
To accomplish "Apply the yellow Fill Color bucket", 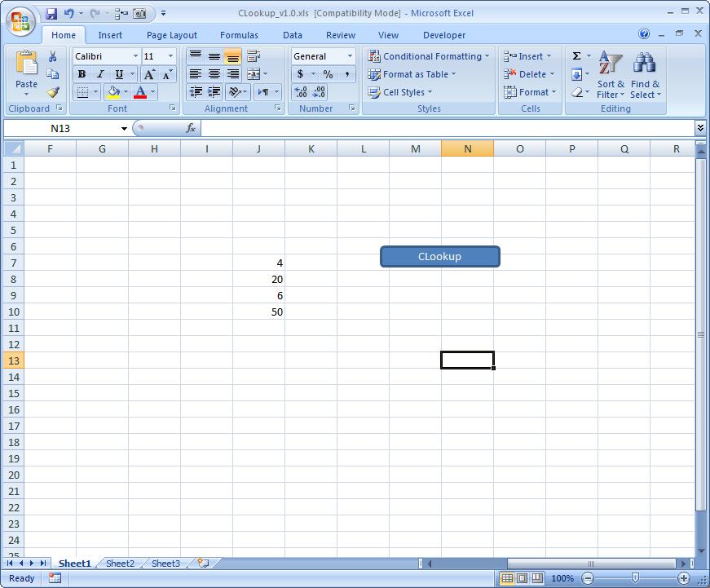I will point(113,92).
